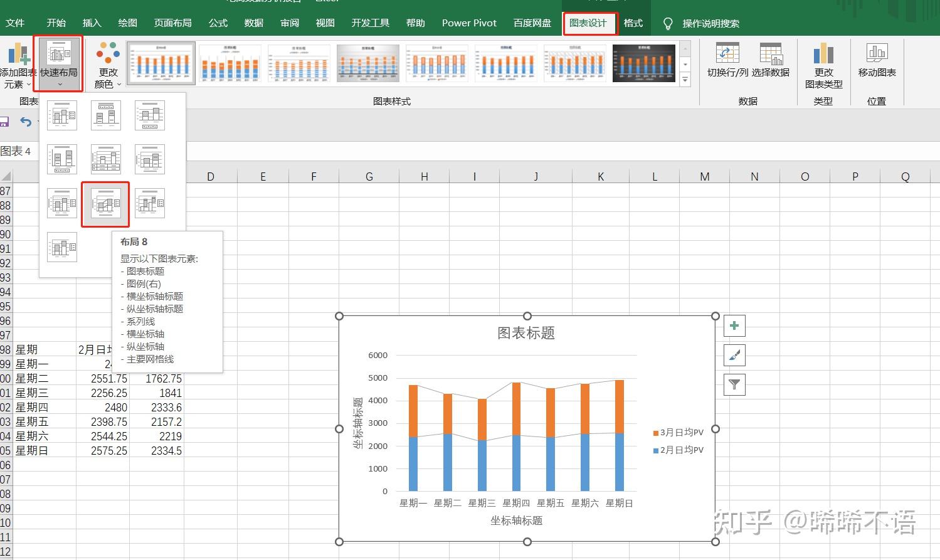Switch to the 开发工具 tab
The image size is (940, 560).
point(371,23)
